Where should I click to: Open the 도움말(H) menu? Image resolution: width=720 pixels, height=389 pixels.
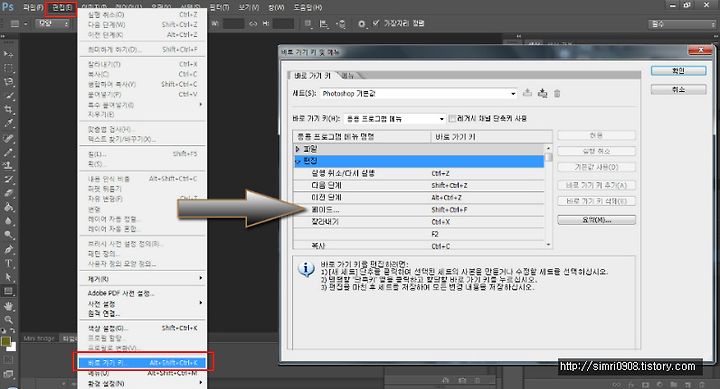point(308,8)
